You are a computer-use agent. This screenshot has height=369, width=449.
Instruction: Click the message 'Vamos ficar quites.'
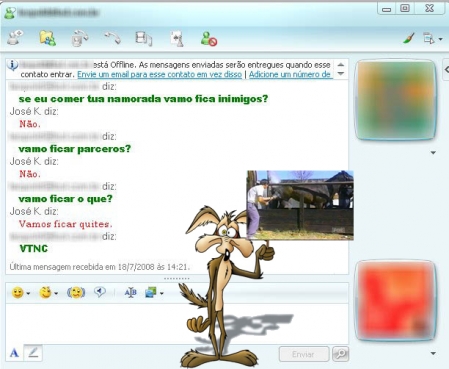(x=65, y=224)
